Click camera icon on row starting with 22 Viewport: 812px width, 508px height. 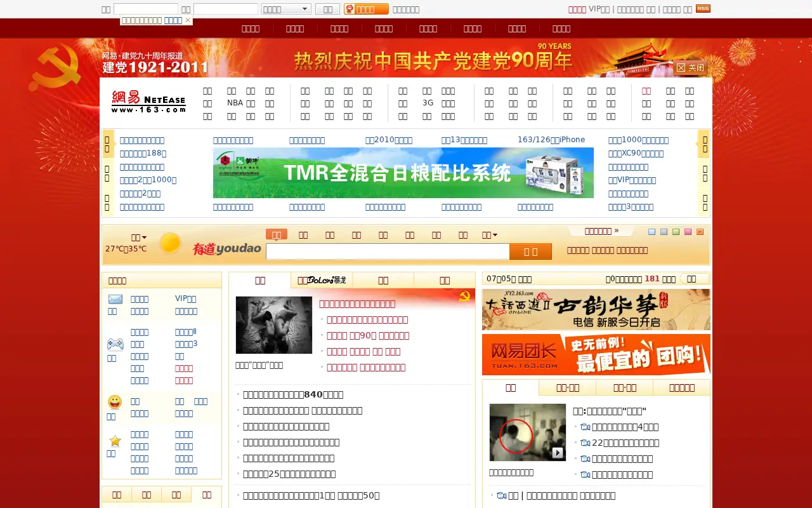(585, 443)
